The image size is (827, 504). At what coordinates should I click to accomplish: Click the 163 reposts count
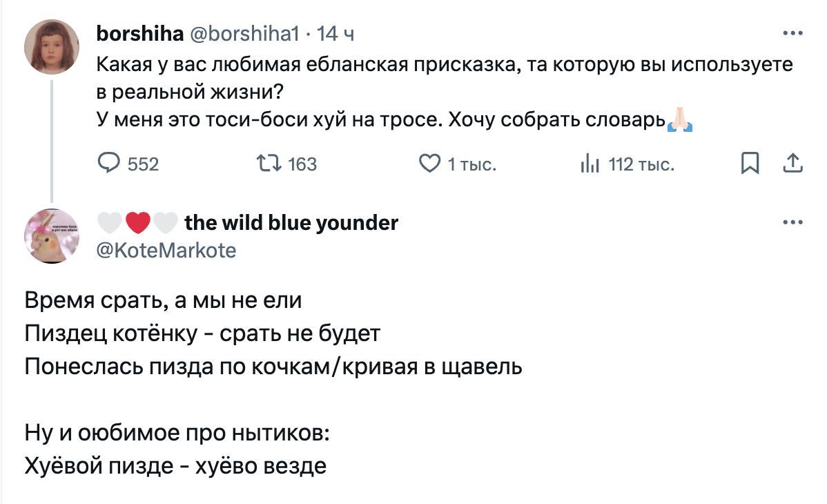(302, 164)
